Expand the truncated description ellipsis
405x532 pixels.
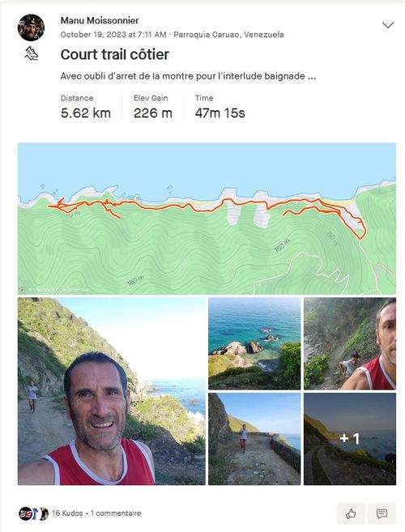click(x=312, y=76)
